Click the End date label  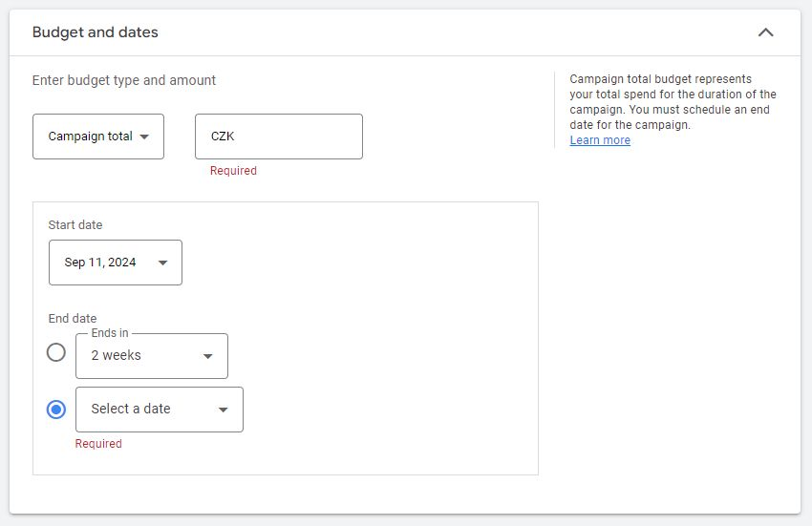coord(73,319)
